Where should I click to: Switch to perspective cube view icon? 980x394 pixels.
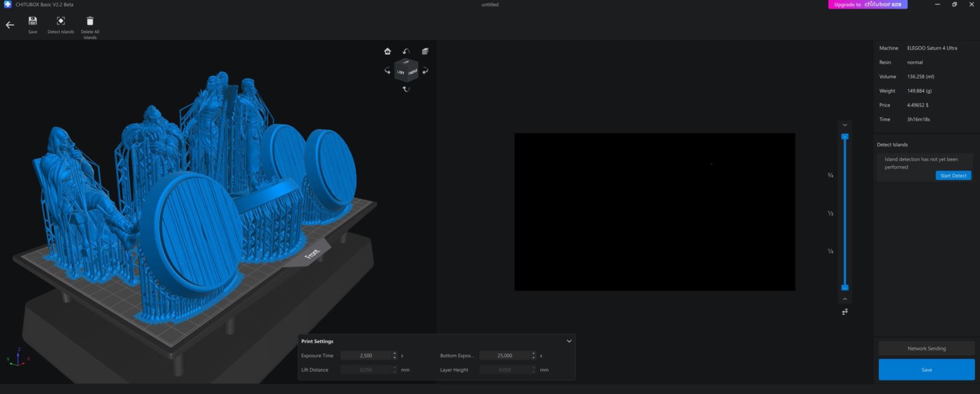click(x=425, y=51)
